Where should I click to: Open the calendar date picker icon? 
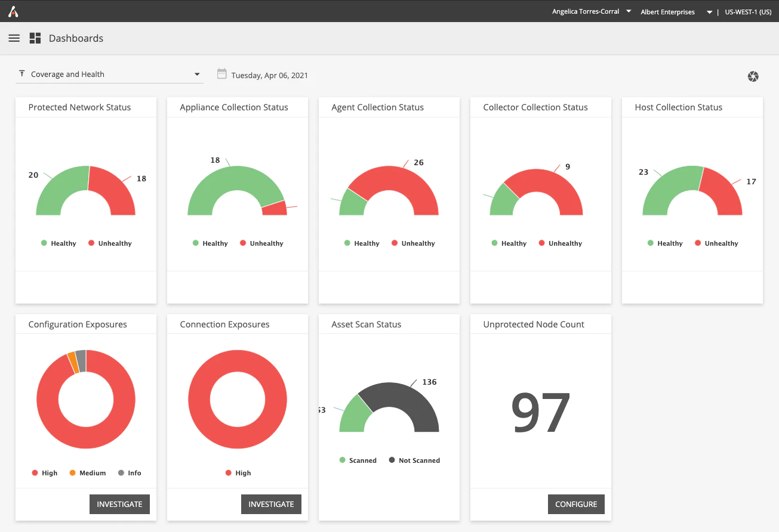coord(221,74)
